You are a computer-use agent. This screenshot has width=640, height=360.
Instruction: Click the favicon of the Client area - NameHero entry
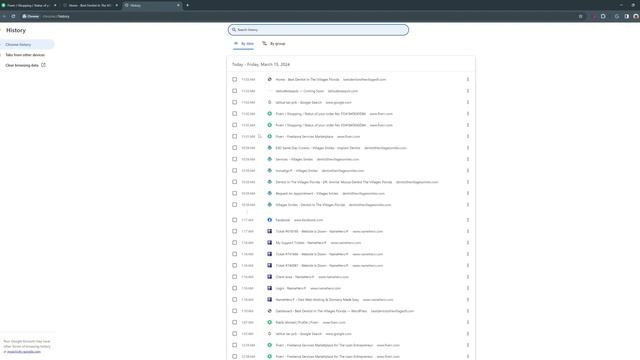point(269,277)
